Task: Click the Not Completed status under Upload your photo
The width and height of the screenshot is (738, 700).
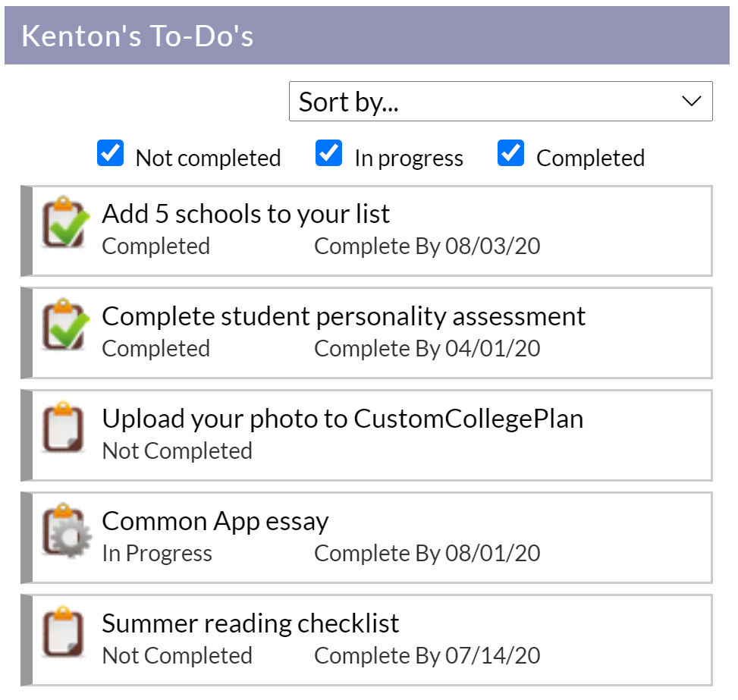Action: [x=177, y=451]
